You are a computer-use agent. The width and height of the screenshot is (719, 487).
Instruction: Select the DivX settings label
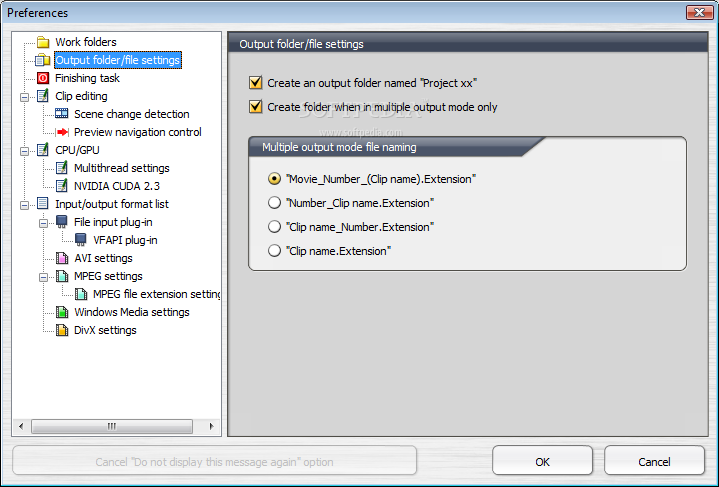(105, 330)
